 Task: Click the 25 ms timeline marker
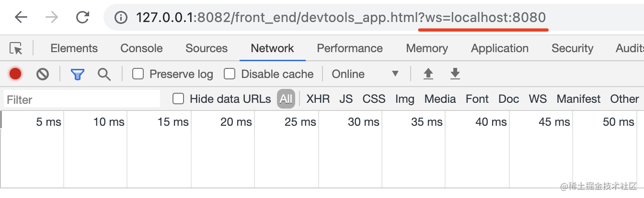[x=300, y=122]
